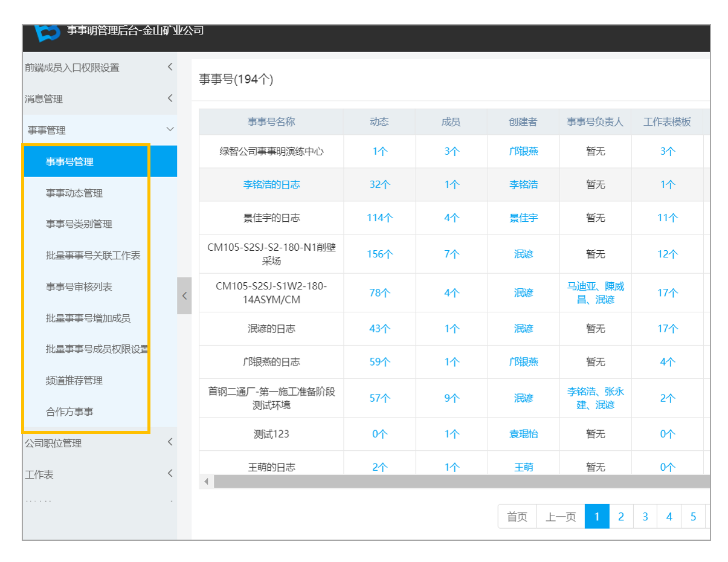The image size is (728, 562).
Task: Open 11个 工作表模板 link
Action: pyautogui.click(x=668, y=218)
